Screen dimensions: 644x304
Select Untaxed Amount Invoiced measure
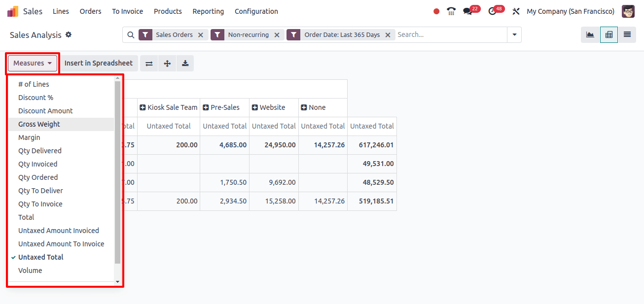61,231
